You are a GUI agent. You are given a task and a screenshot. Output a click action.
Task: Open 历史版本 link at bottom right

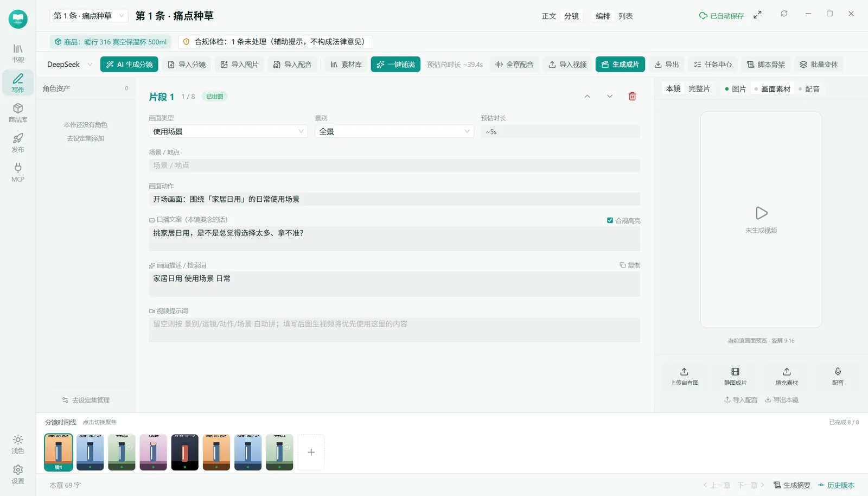click(x=836, y=485)
